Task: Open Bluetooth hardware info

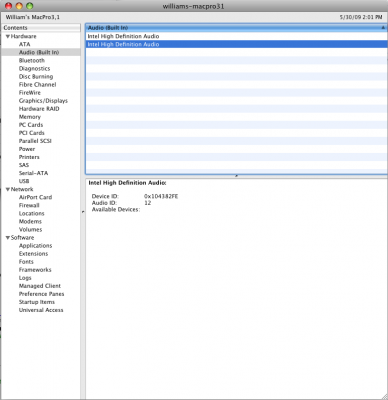Action: [32, 60]
